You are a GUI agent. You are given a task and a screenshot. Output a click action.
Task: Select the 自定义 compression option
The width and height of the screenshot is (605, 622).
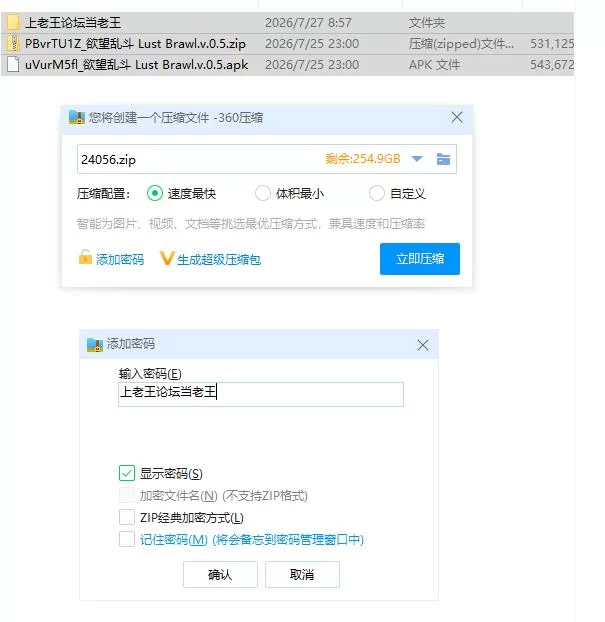(x=376, y=194)
